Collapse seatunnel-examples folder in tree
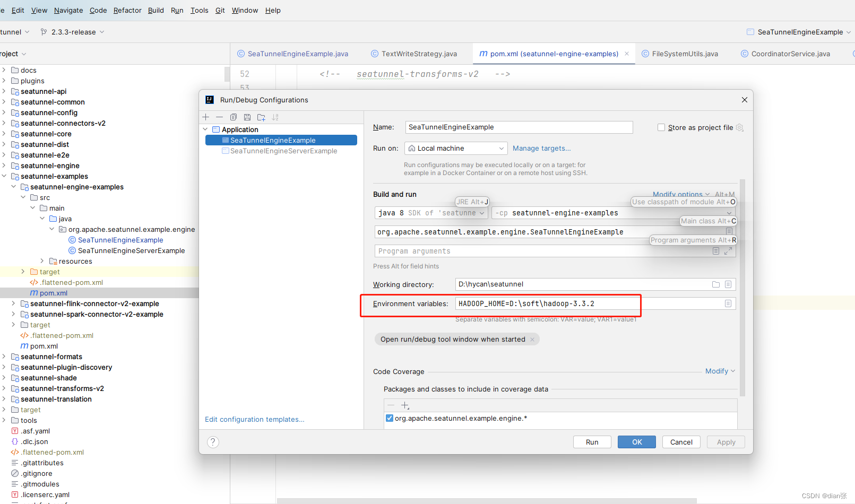 pos(4,176)
